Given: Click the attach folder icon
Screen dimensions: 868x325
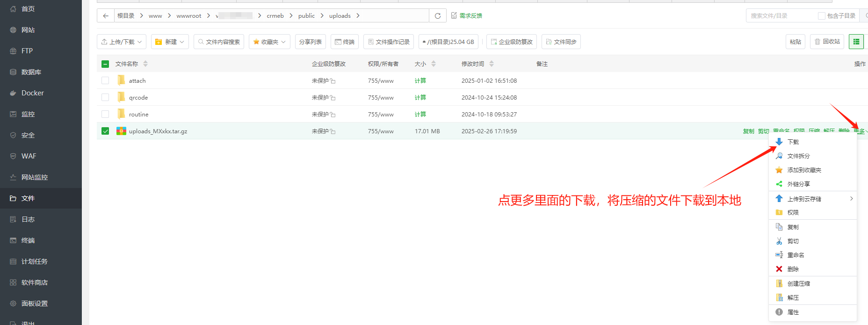Looking at the screenshot, I should pos(121,80).
